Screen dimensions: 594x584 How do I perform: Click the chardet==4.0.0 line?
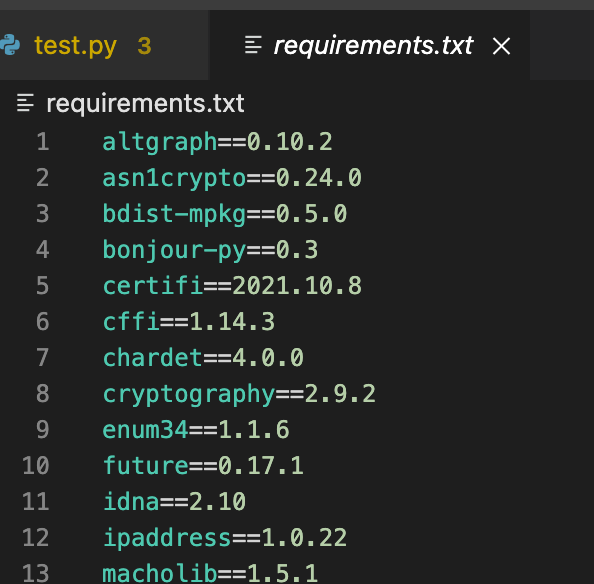pos(203,358)
